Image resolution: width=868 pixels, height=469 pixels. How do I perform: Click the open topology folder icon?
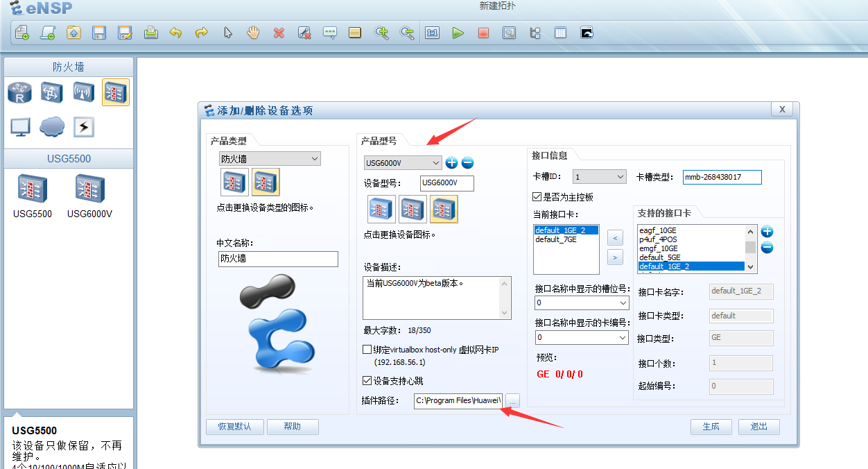(73, 33)
